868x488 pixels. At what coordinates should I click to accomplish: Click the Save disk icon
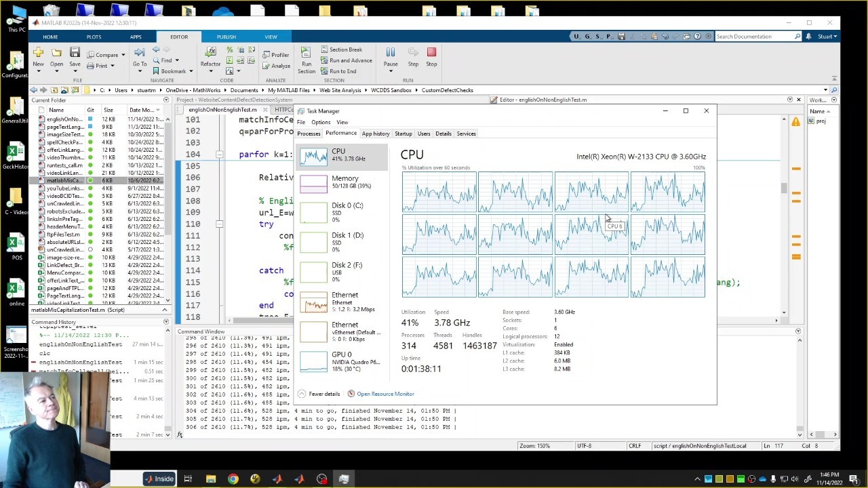[x=75, y=53]
